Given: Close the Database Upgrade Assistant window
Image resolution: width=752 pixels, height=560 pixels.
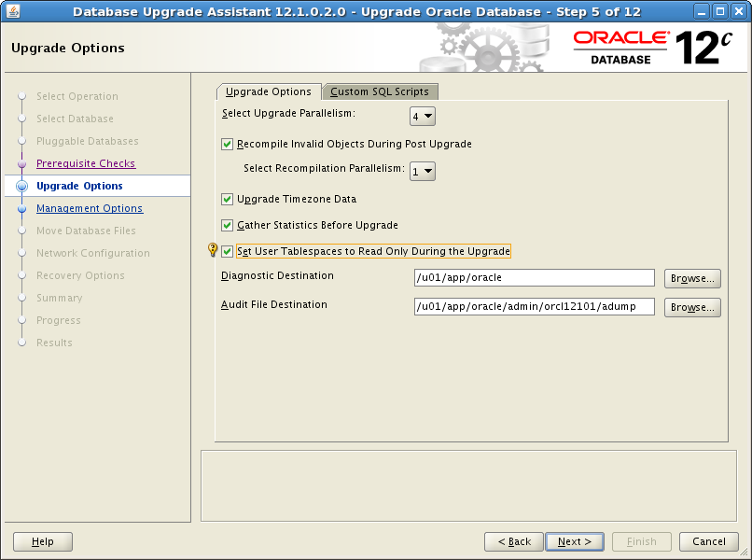Looking at the screenshot, I should (x=739, y=11).
